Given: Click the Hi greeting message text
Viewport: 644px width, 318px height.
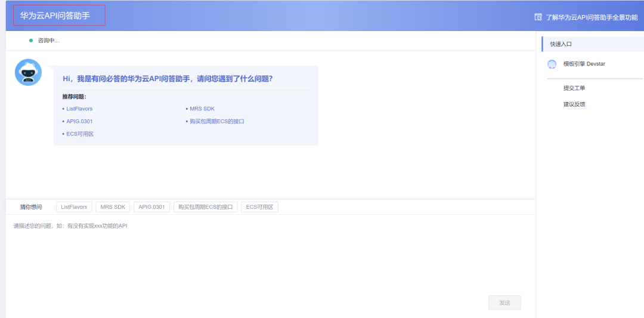Looking at the screenshot, I should point(168,79).
